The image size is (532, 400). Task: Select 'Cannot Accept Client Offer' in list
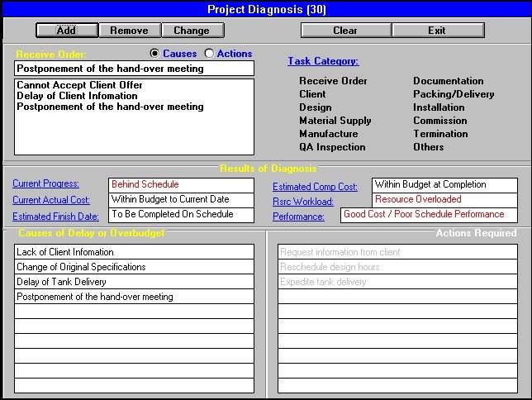(x=79, y=85)
